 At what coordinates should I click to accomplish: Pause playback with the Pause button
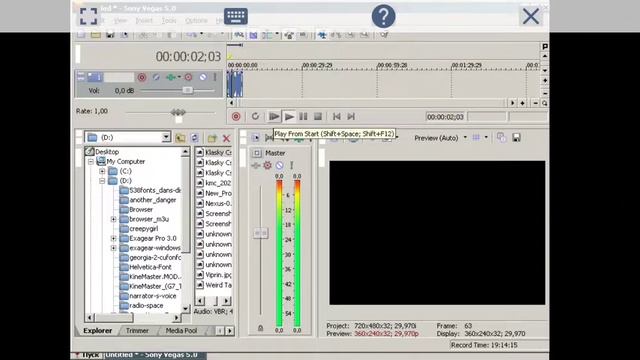[303, 117]
